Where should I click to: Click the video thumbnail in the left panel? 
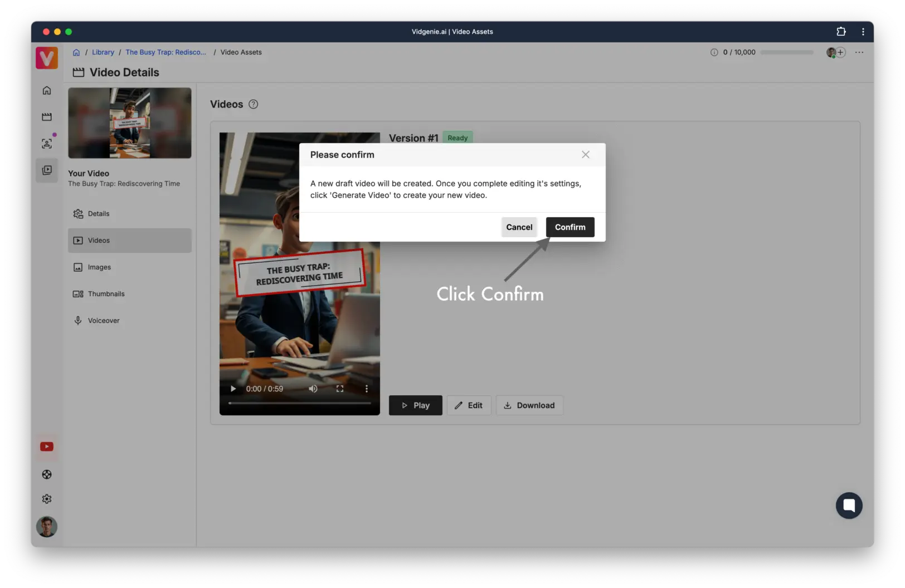coord(130,123)
